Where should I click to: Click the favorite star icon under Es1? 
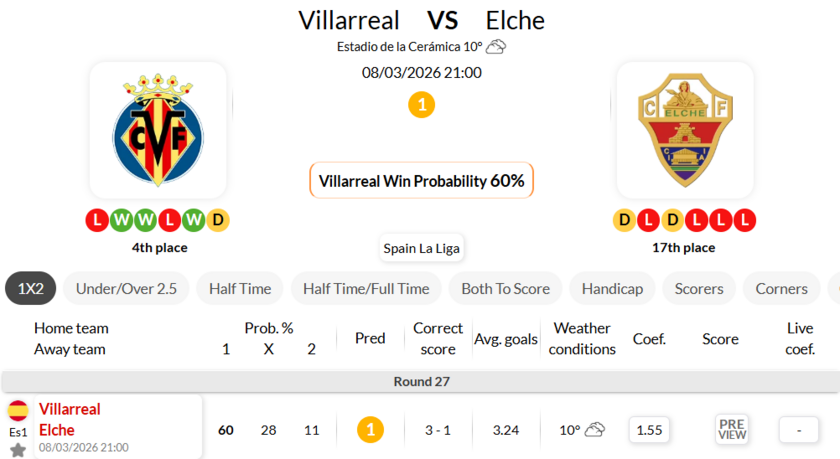tap(18, 450)
